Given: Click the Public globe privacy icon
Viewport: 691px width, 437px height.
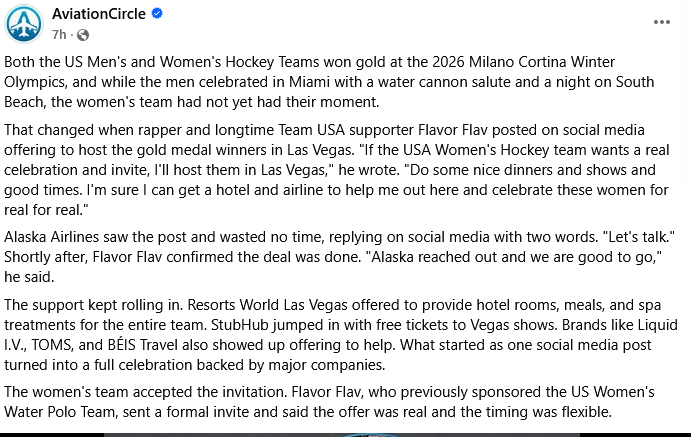Looking at the screenshot, I should click(82, 34).
